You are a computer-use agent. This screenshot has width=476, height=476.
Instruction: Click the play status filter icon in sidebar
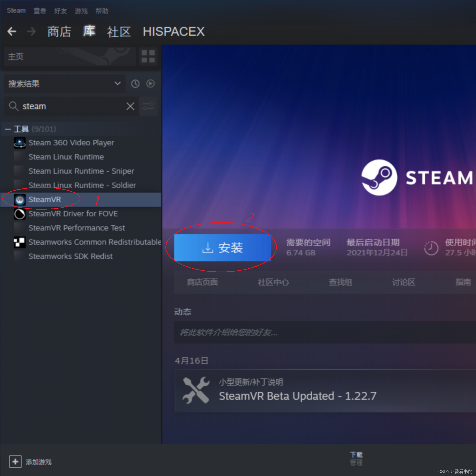pyautogui.click(x=150, y=84)
